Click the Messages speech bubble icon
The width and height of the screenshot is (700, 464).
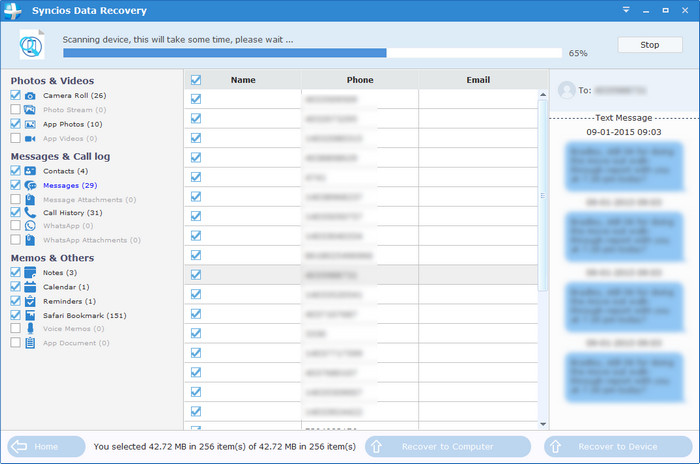[x=30, y=185]
